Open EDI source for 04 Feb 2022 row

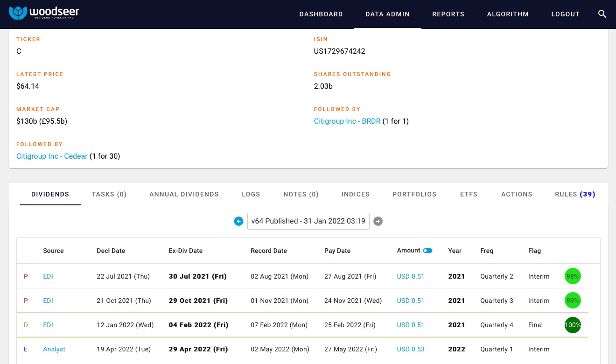point(48,325)
